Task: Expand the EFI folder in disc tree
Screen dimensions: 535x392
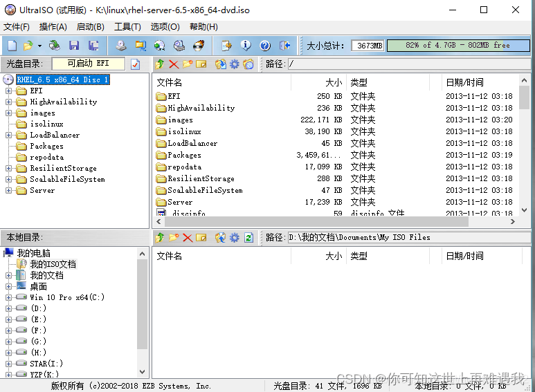Action: pyautogui.click(x=8, y=91)
